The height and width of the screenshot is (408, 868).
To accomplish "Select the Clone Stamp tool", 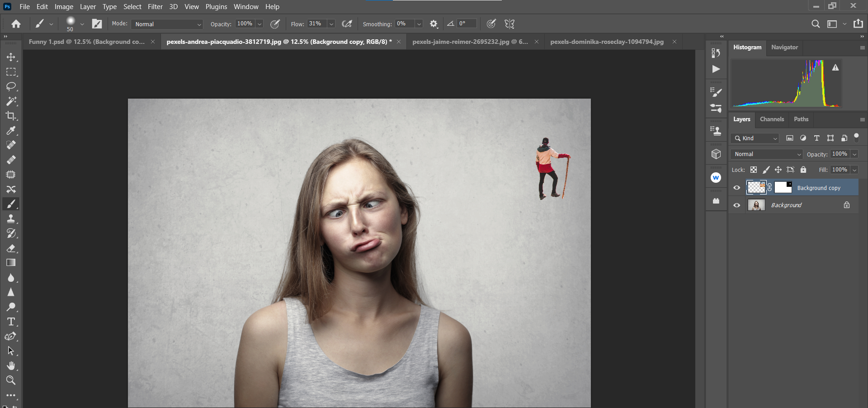I will click(x=11, y=218).
